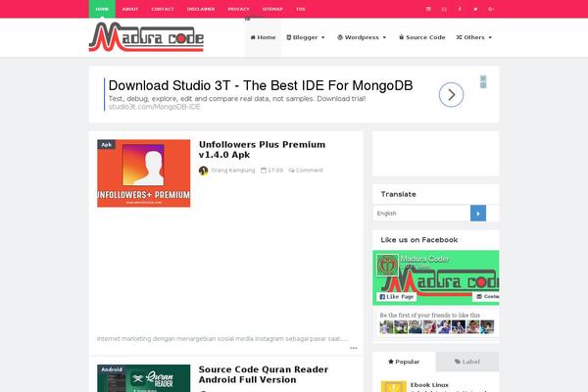This screenshot has width=588, height=392.
Task: Open Unfollowers+ Premium post thumbnail
Action: point(144,173)
